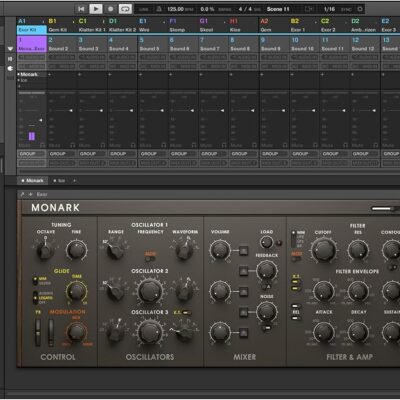The height and width of the screenshot is (400, 400).
Task: Click the top sidebar icon beside Sound 1
Action: coord(10,49)
